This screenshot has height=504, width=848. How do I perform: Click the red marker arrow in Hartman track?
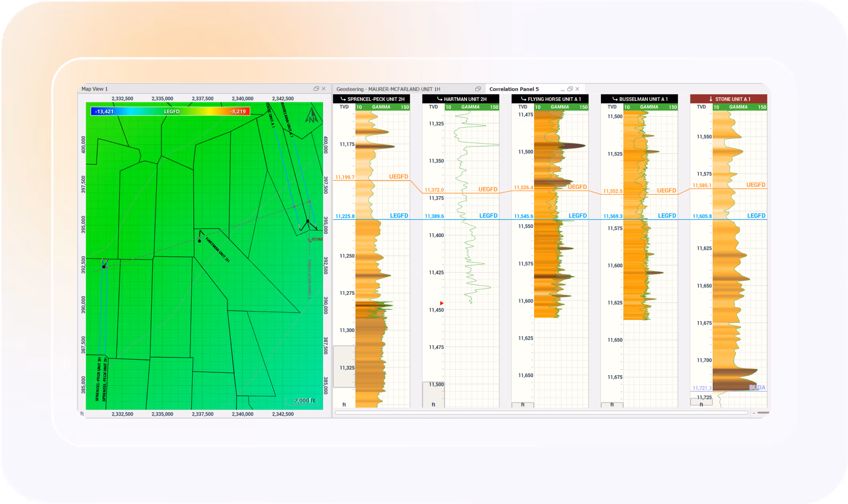click(x=442, y=303)
